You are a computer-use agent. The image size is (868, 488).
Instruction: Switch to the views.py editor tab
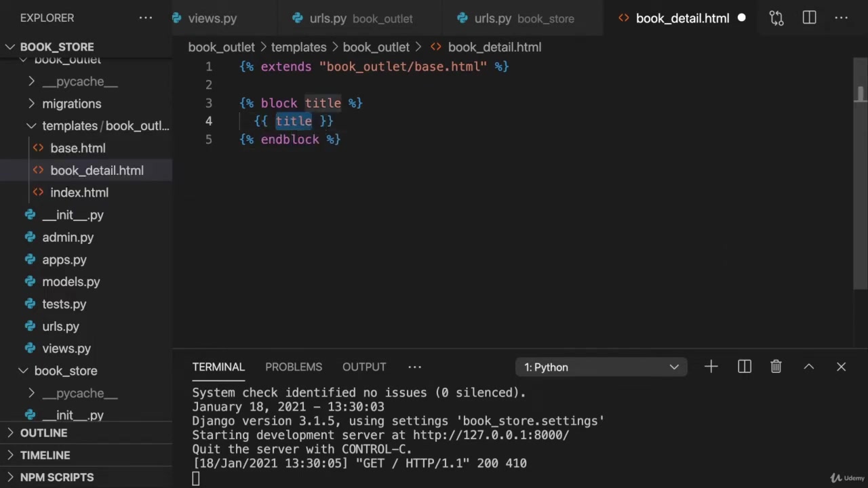[212, 18]
